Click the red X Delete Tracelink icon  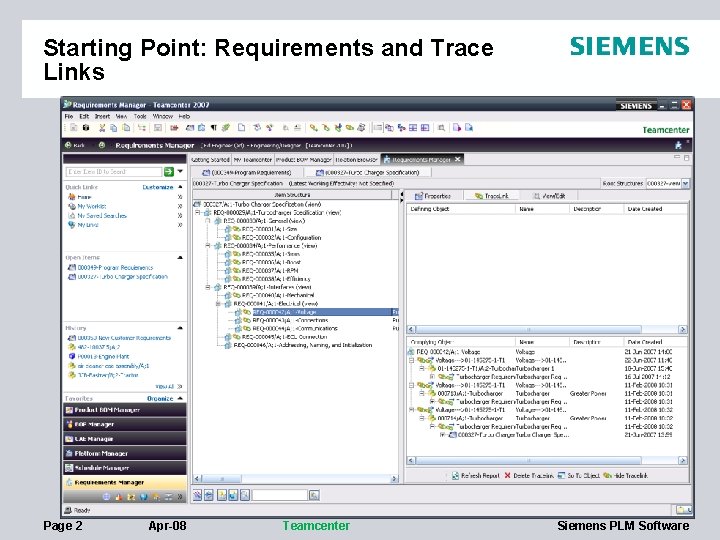pyautogui.click(x=507, y=475)
